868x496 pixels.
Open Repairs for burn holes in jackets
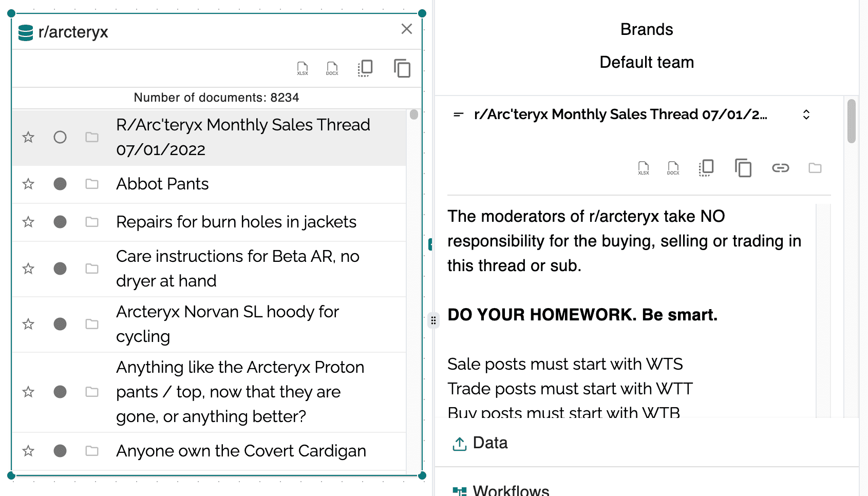(236, 222)
